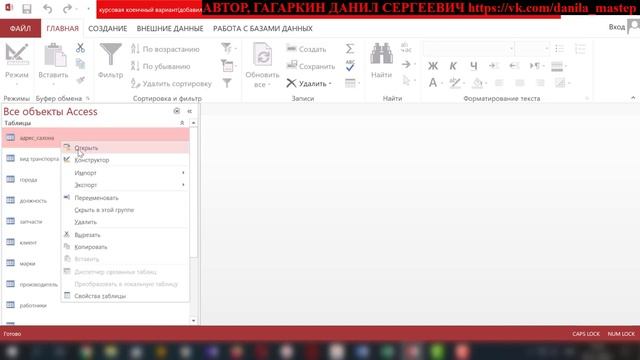Click navigation pane scroll down arrow
This screenshot has height=360, width=640.
tap(193, 320)
